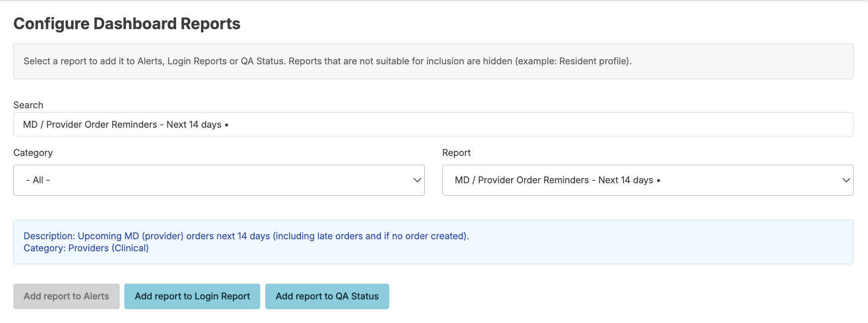
Task: Click Add report to QA Status
Action: tap(327, 296)
